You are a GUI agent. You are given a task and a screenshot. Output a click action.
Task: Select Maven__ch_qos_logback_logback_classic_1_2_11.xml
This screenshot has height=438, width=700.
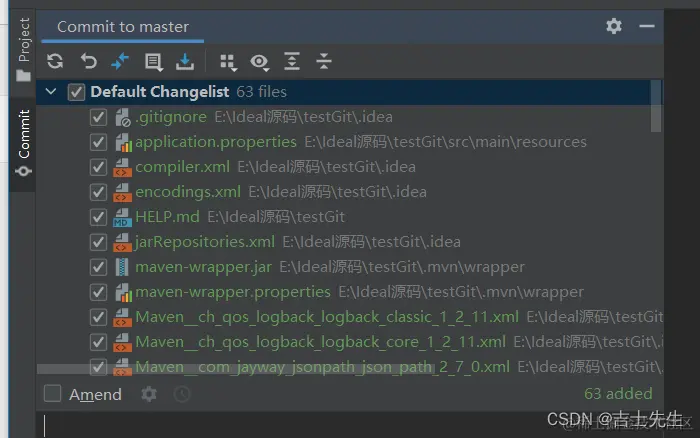pos(327,317)
